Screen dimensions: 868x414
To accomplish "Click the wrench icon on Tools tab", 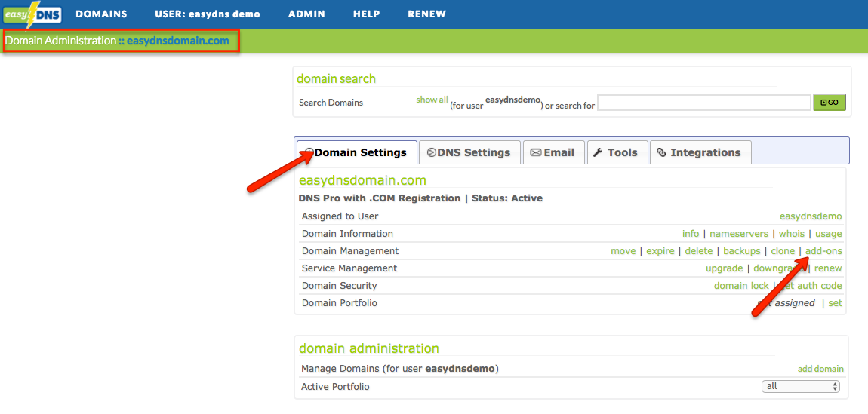I will pyautogui.click(x=597, y=152).
